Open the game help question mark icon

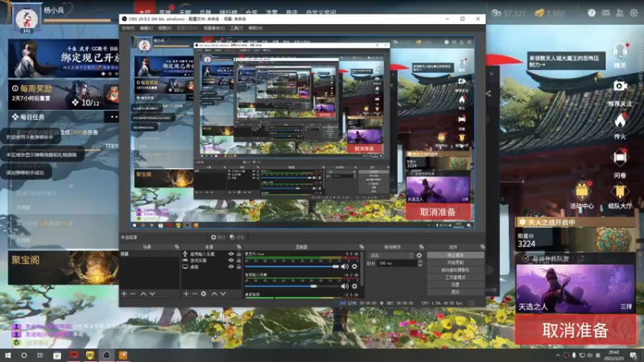(x=592, y=13)
